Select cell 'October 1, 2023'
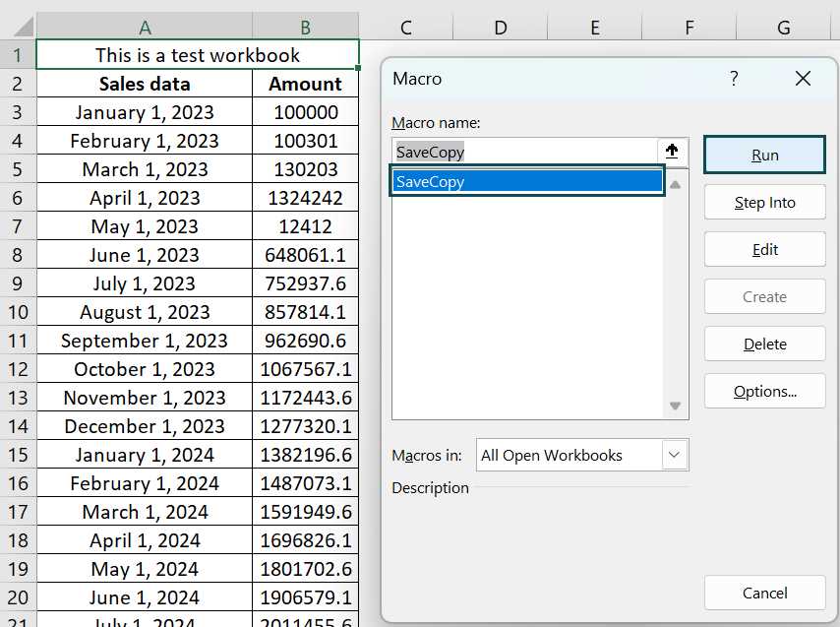 click(x=145, y=369)
